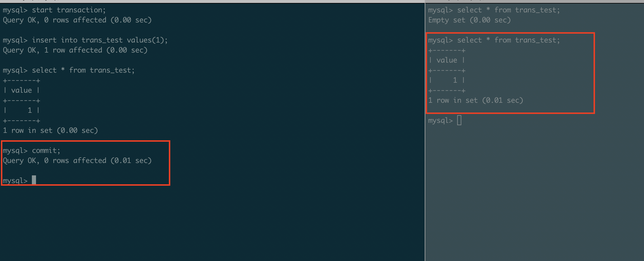Click the "value" column header in left pane

(x=22, y=90)
